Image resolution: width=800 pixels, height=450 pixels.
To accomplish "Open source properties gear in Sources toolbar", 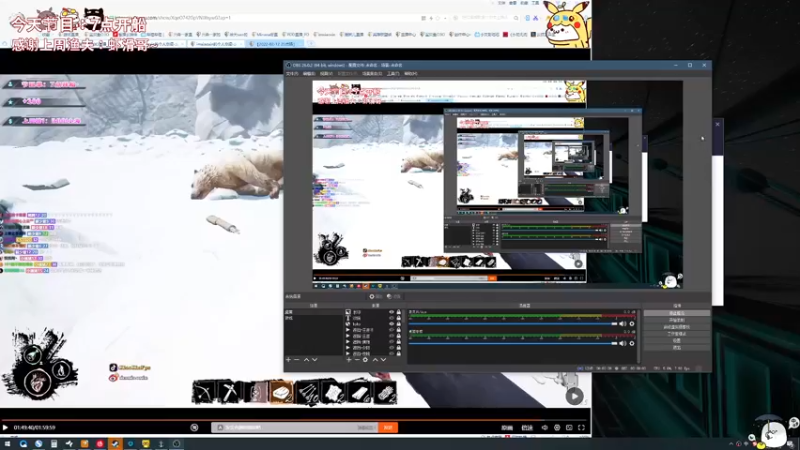I will point(365,360).
